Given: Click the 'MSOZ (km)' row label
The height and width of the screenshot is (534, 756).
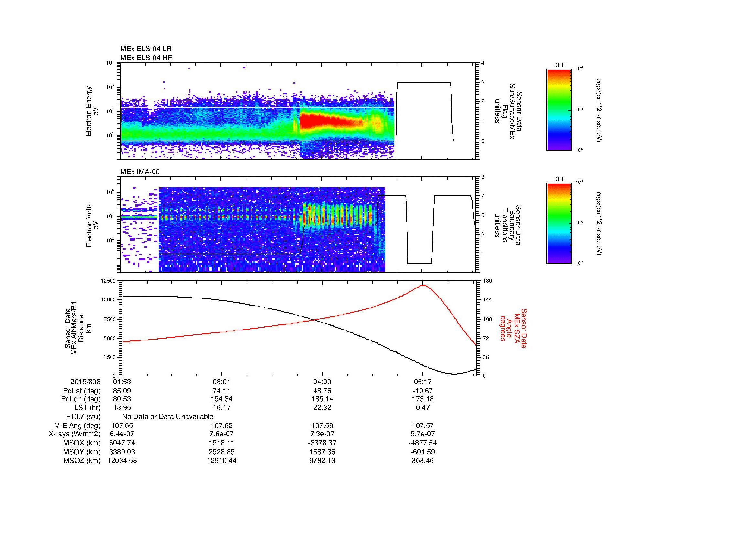Looking at the screenshot, I should click(x=82, y=461).
